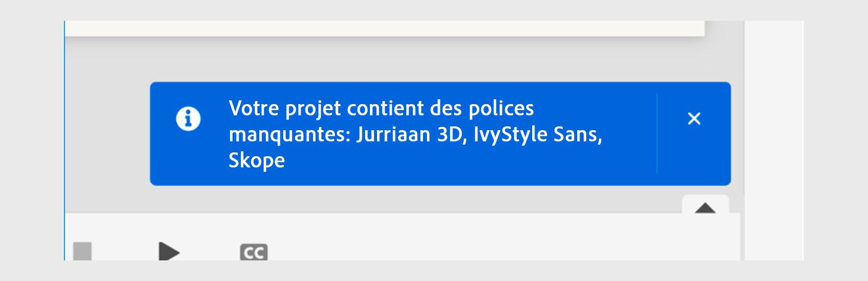
Task: Click the white slide canvas at the top
Action: click(380, 28)
